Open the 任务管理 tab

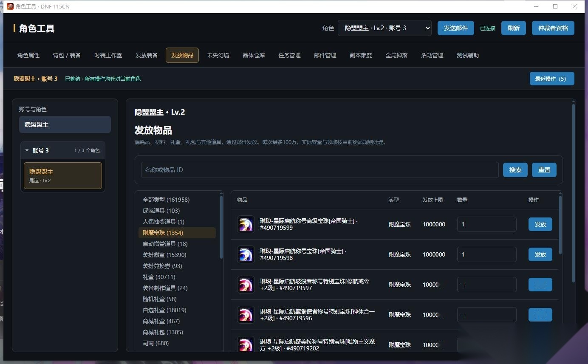289,55
